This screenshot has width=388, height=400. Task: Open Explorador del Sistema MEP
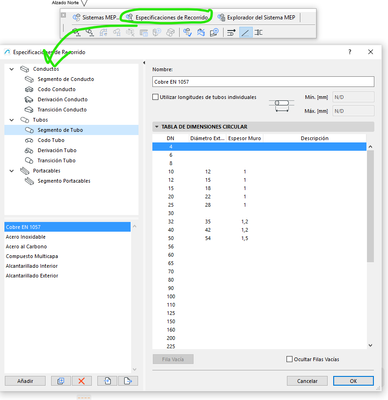[x=256, y=17]
